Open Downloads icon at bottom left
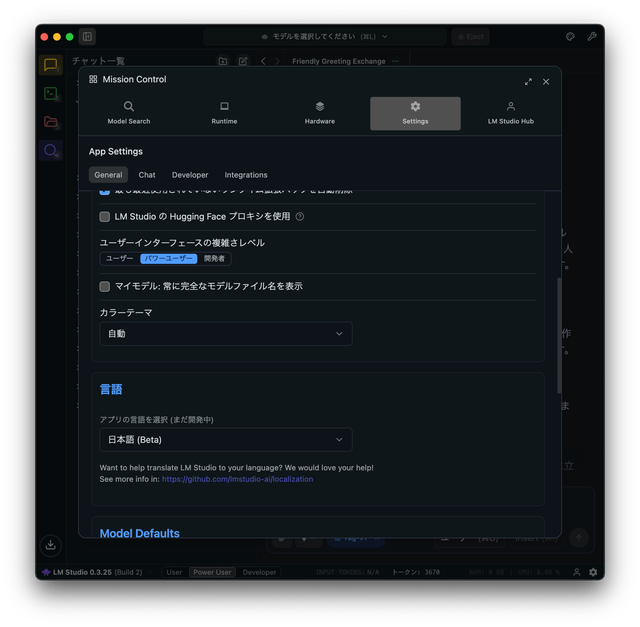The height and width of the screenshot is (627, 640). coord(51,545)
